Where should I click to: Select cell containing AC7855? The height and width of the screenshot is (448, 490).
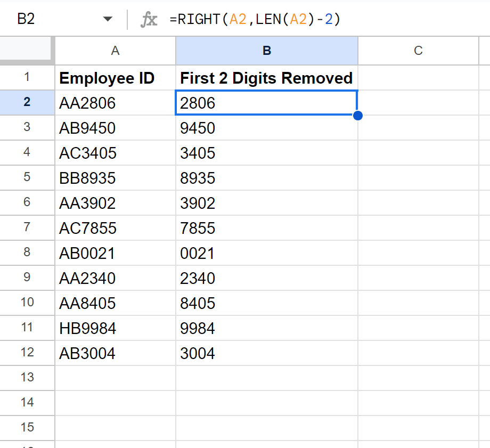[x=116, y=227]
